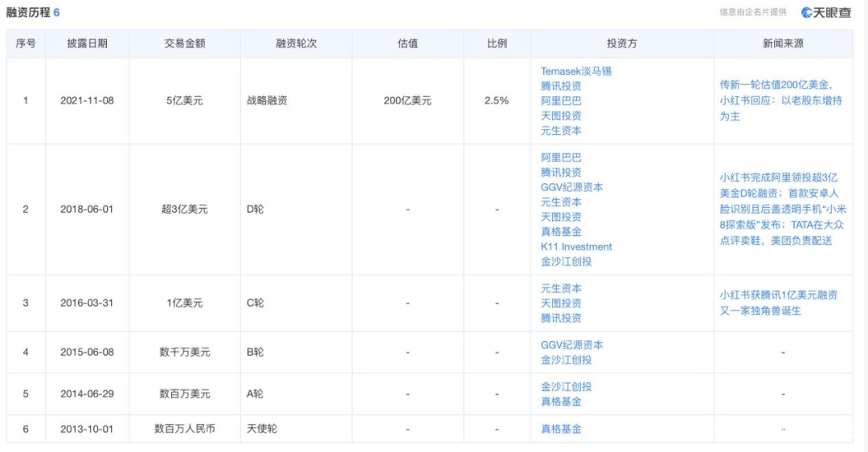The image size is (868, 452).
Task: Select the ratio cell 2.5%
Action: 497,100
